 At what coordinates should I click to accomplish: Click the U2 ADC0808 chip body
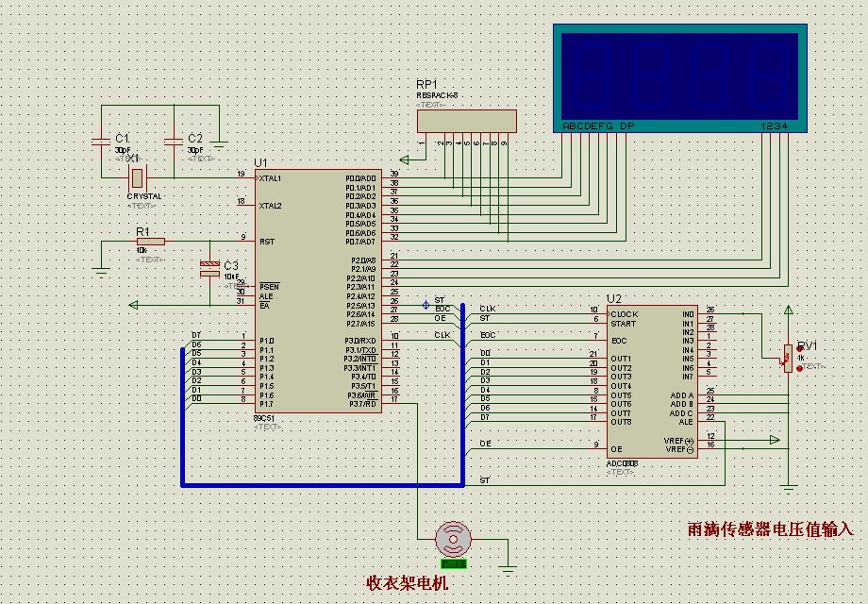(652, 381)
